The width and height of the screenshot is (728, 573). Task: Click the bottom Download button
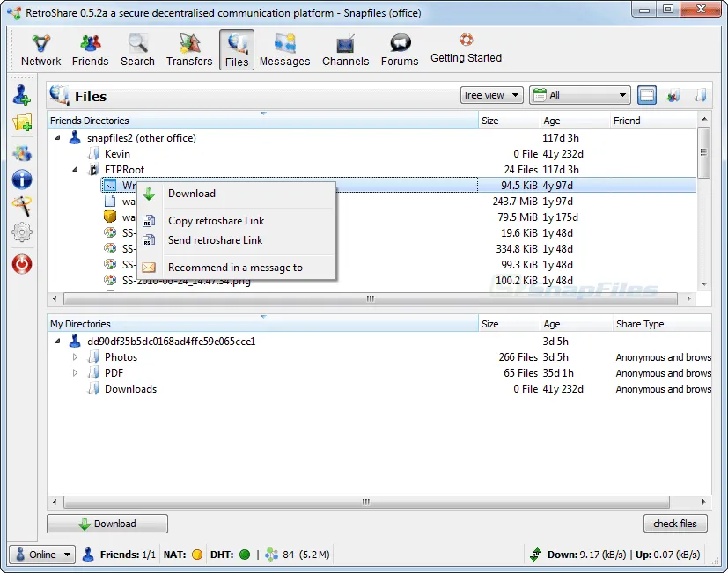(x=107, y=524)
